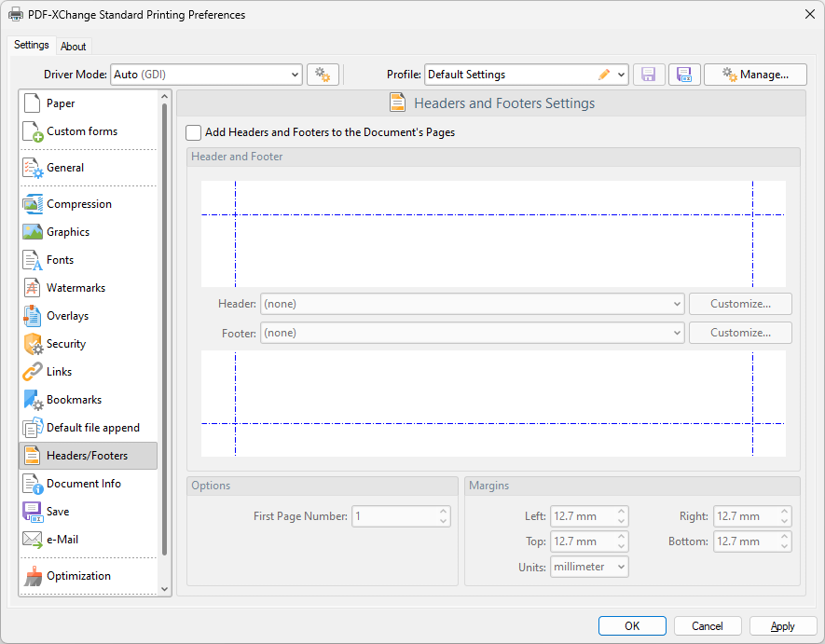
Task: Increase Right margin with up arrow
Action: click(785, 512)
